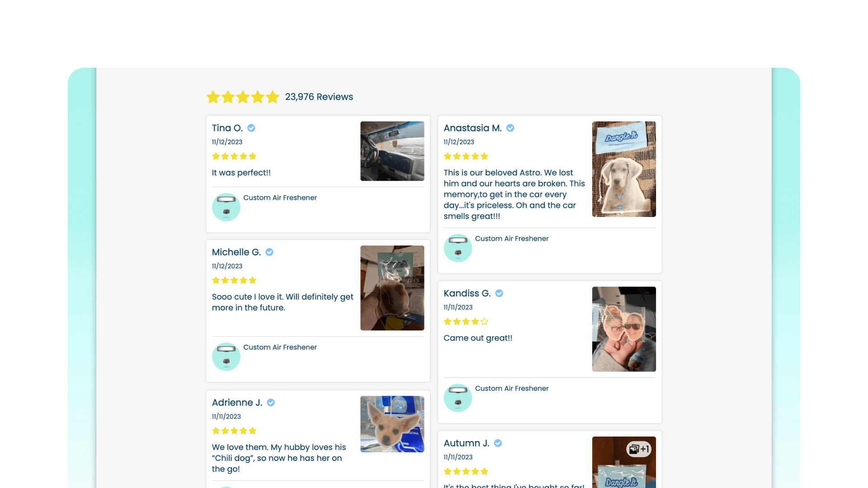Click the verified checkmark next to Michelle G.
This screenshot has height=488, width=868.
(x=269, y=252)
